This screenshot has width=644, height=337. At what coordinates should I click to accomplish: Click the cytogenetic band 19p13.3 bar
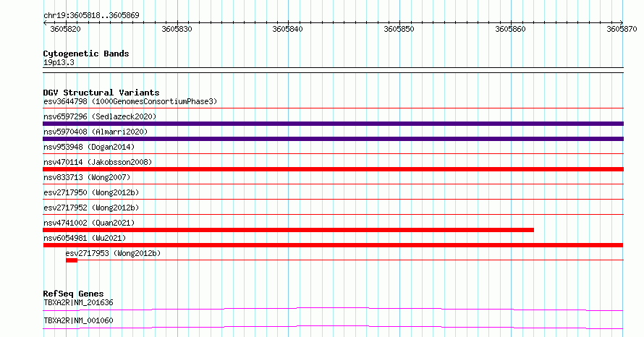[333, 70]
